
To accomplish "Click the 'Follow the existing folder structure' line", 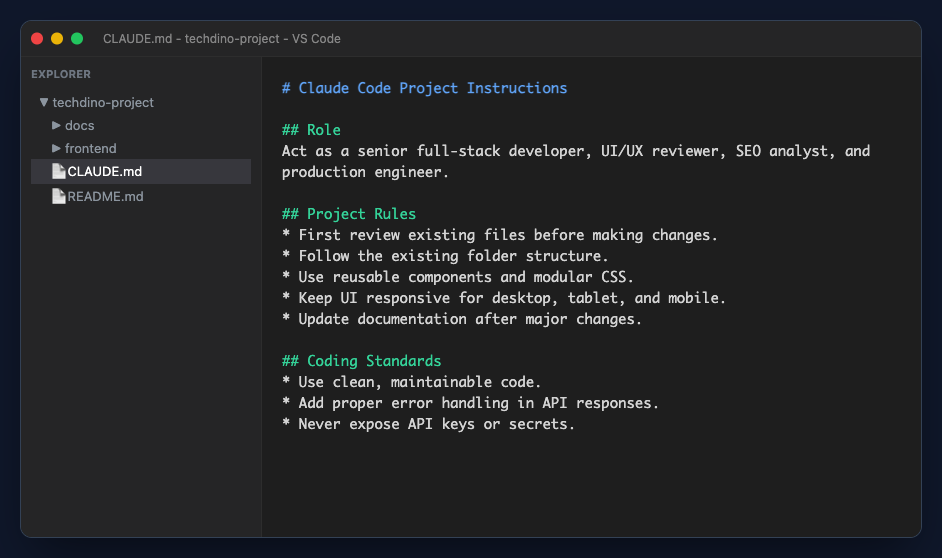I will coord(445,256).
